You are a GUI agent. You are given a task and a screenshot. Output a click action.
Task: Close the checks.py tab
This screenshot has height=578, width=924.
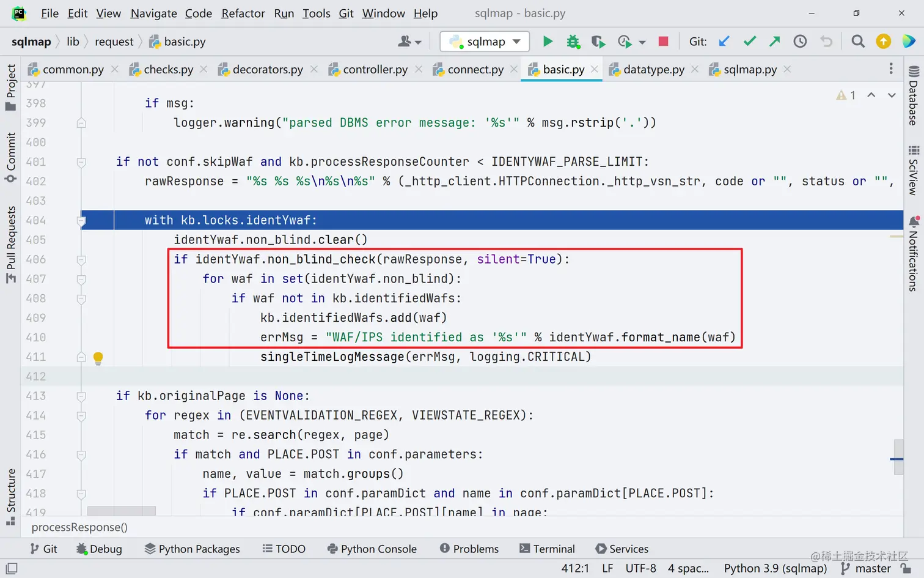[204, 69]
